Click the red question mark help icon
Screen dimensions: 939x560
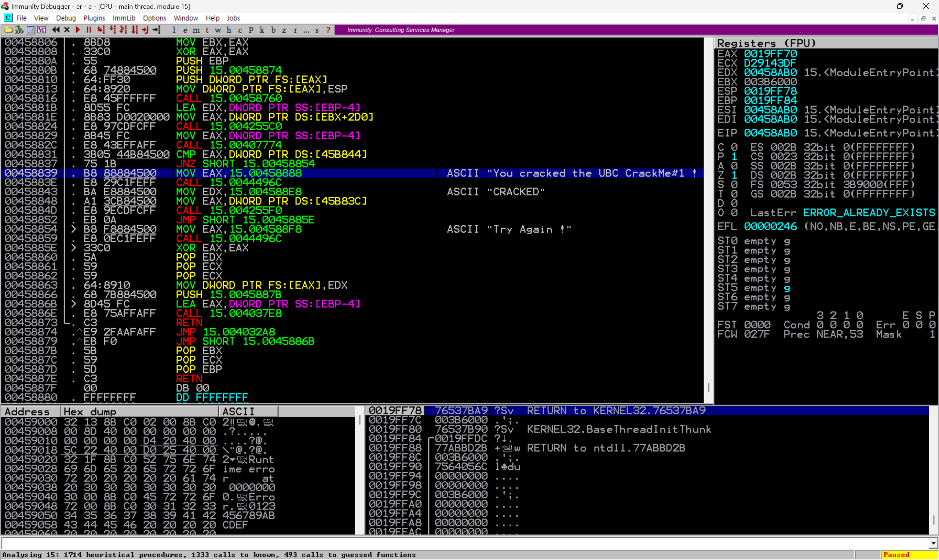coord(328,30)
